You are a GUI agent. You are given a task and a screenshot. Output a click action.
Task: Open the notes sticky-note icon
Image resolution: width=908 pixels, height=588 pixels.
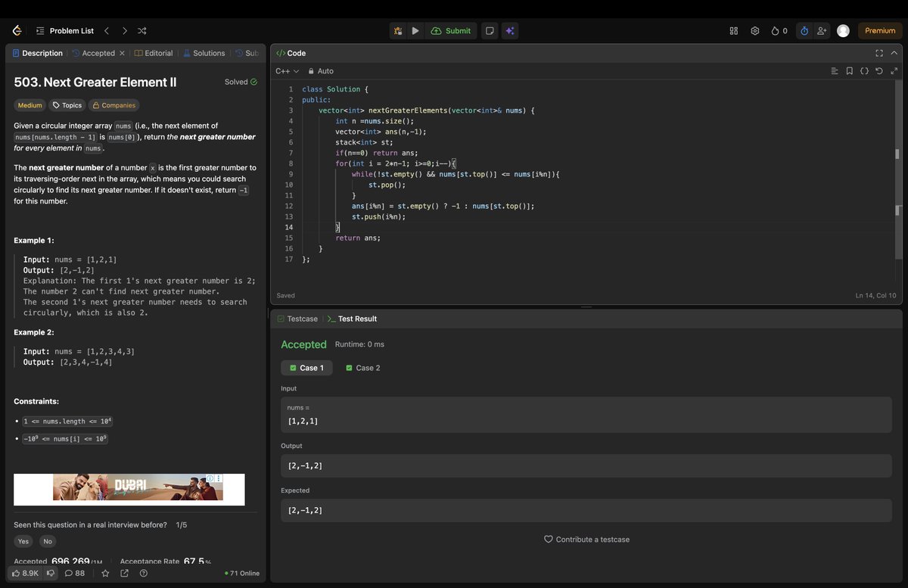489,30
